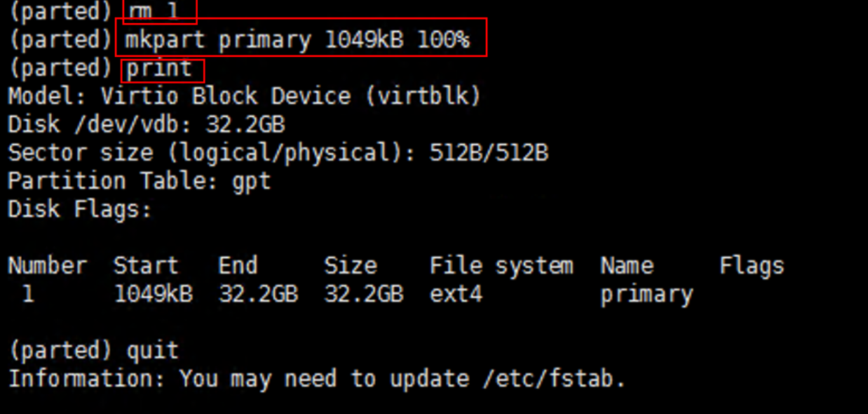
Task: Click the 'quit' command text
Action: pyautogui.click(x=153, y=351)
